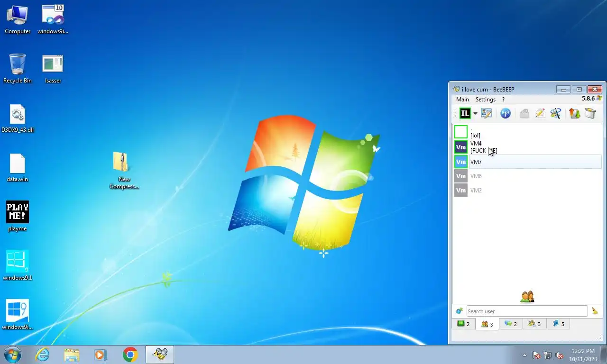The image size is (607, 364).
Task: Select the playme desktop icon
Action: 18,217
